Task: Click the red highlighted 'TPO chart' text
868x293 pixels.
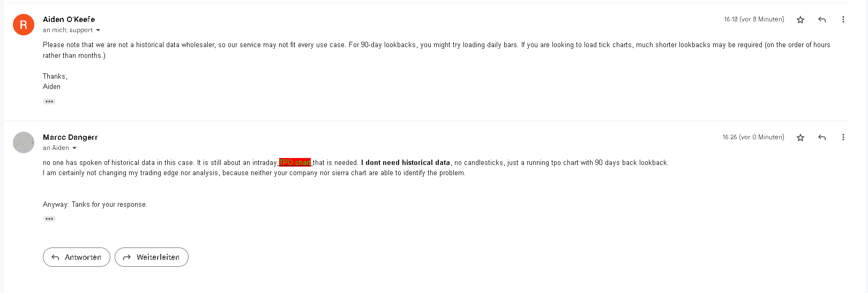Action: point(295,162)
